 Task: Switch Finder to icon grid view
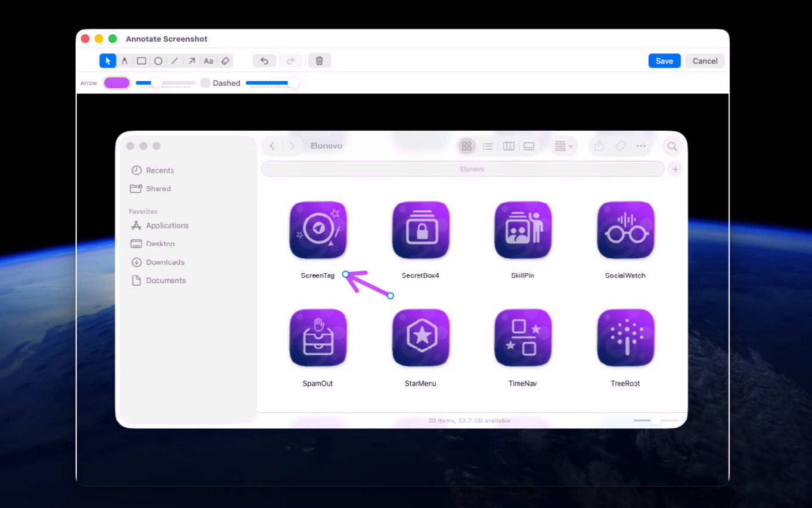[466, 146]
